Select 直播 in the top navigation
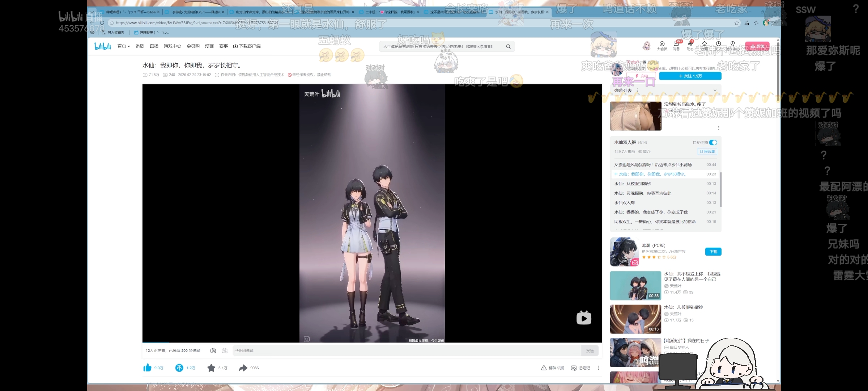868x391 pixels. click(x=154, y=46)
